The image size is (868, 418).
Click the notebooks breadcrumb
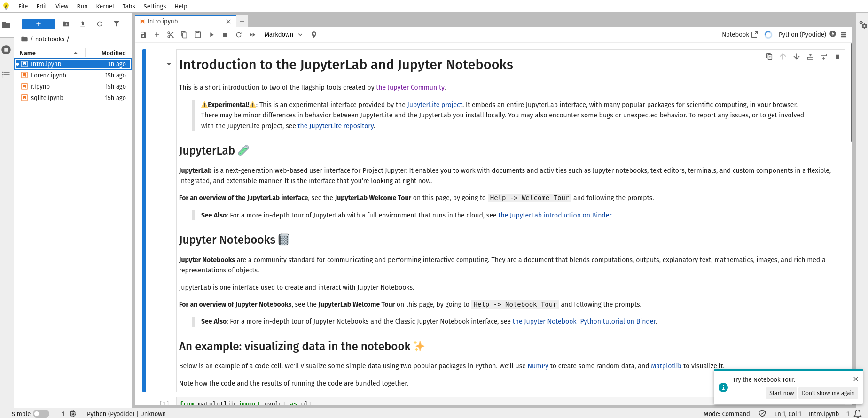pos(50,39)
